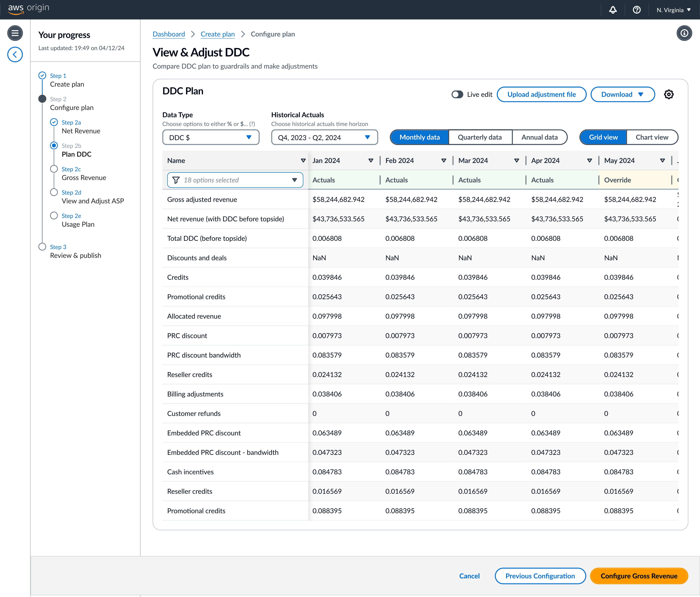The height and width of the screenshot is (597, 700).
Task: Click Upload adjustment file button
Action: pos(541,94)
